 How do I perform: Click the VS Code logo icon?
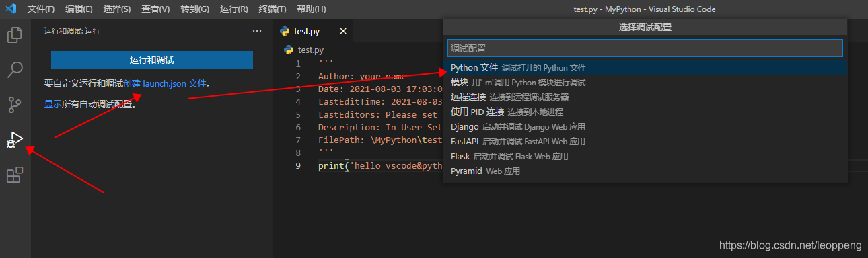pos(11,9)
